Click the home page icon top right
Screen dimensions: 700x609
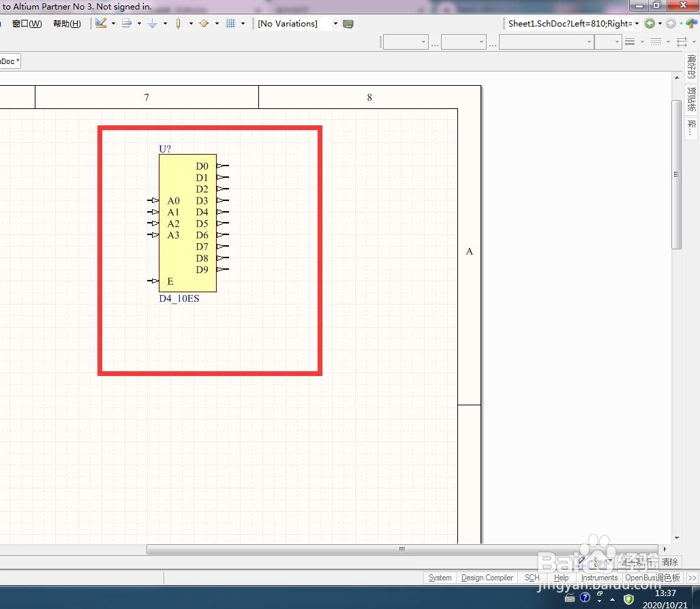coord(692,23)
